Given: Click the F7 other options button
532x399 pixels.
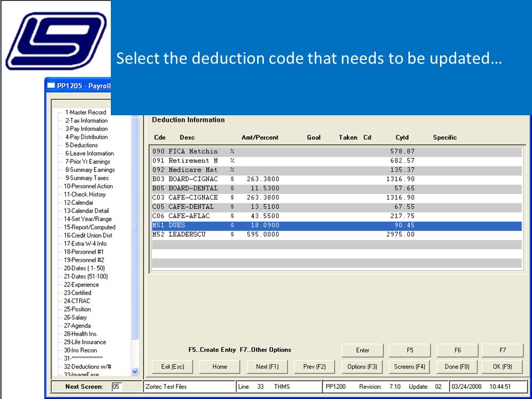Looking at the screenshot, I should tap(503, 350).
